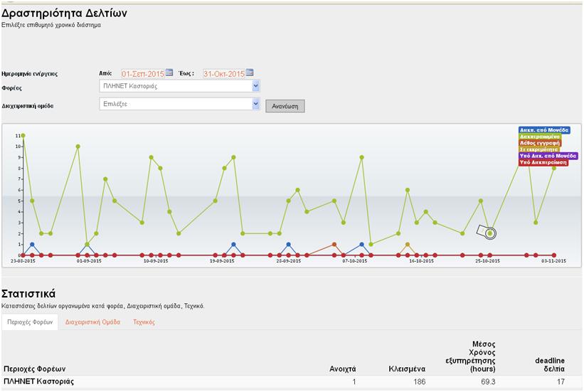Toggle the green Διεκπεραιωμένο legend series
This screenshot has width=584, height=392.
point(544,137)
